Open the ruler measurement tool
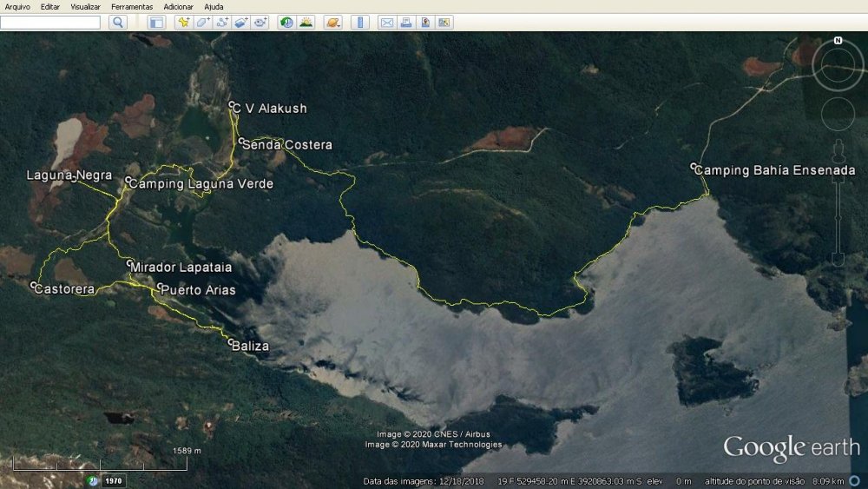Screen dimensions: 868x489 point(360,23)
